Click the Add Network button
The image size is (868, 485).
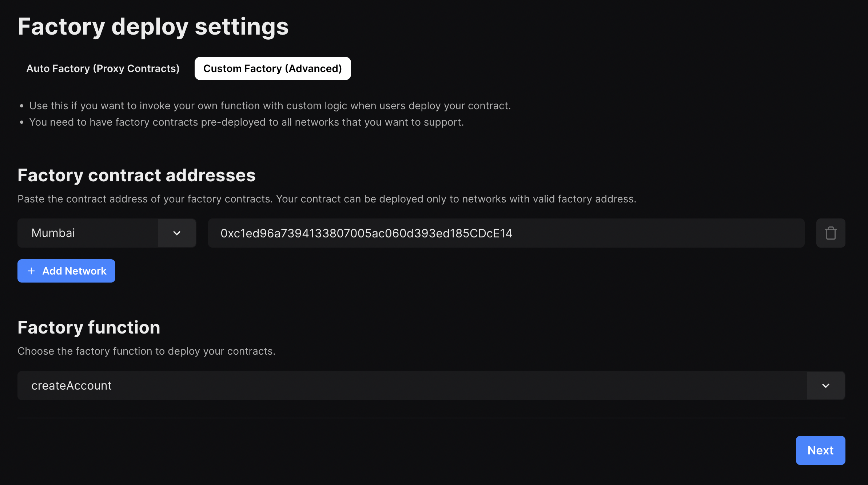click(66, 271)
